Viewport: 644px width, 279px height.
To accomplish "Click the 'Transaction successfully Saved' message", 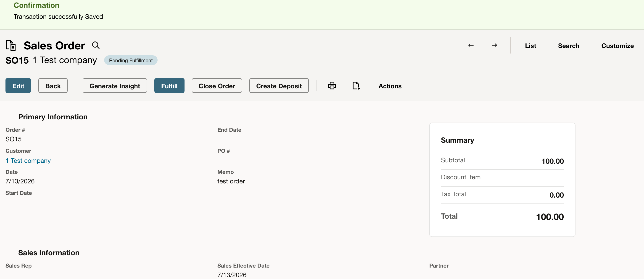I will pyautogui.click(x=58, y=16).
